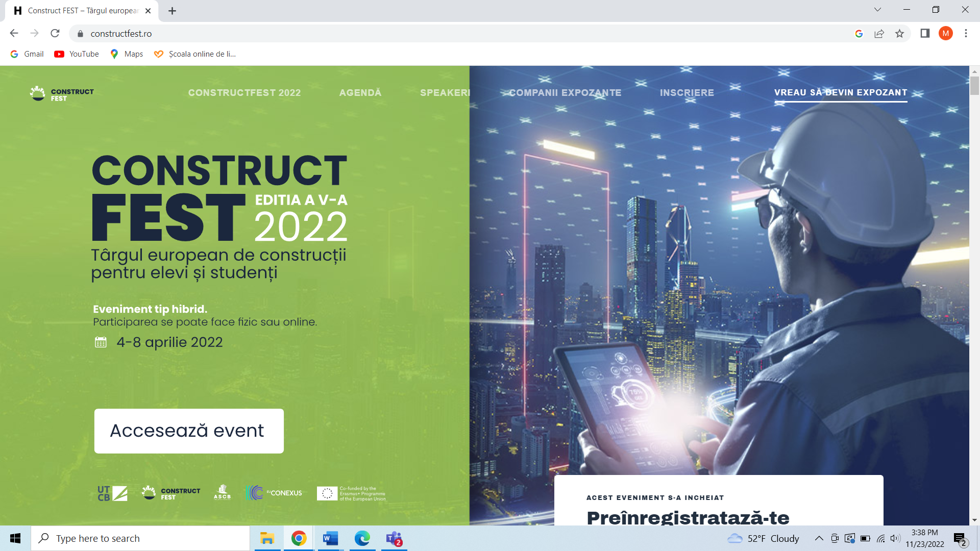This screenshot has height=551, width=980.
Task: Open the browser side panel
Action: point(925,34)
